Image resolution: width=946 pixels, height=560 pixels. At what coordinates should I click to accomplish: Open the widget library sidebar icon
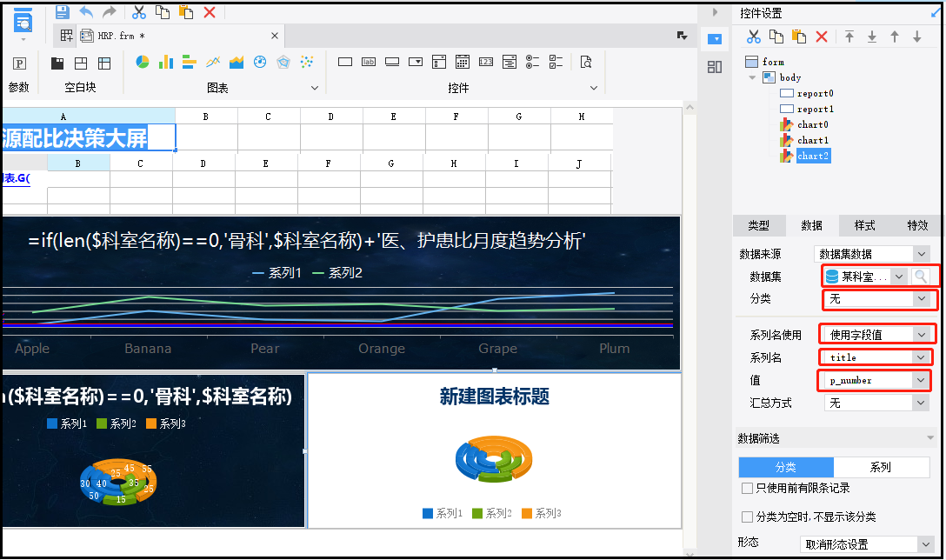(x=715, y=67)
